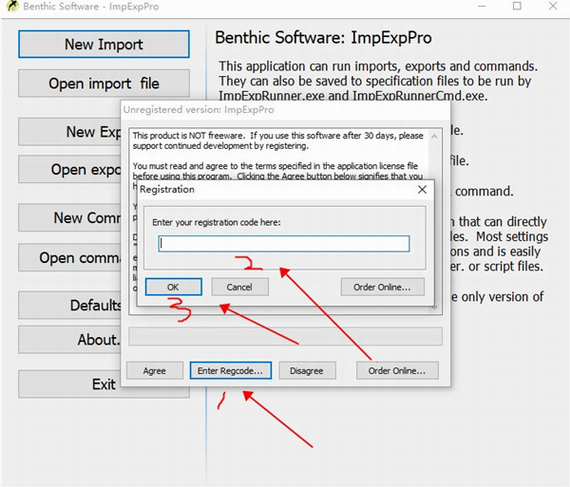The height and width of the screenshot is (487, 570).
Task: Click the New Import button
Action: pos(104,44)
